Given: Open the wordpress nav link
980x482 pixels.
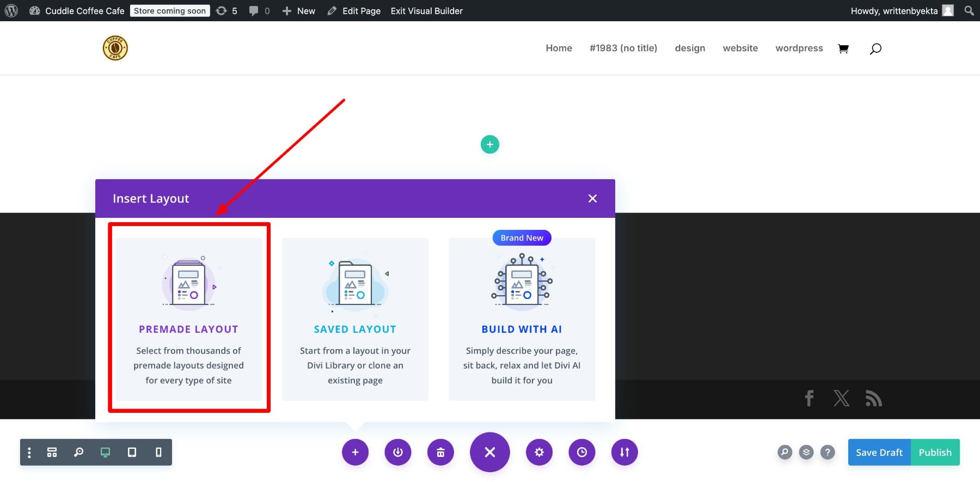Looking at the screenshot, I should coord(799,48).
